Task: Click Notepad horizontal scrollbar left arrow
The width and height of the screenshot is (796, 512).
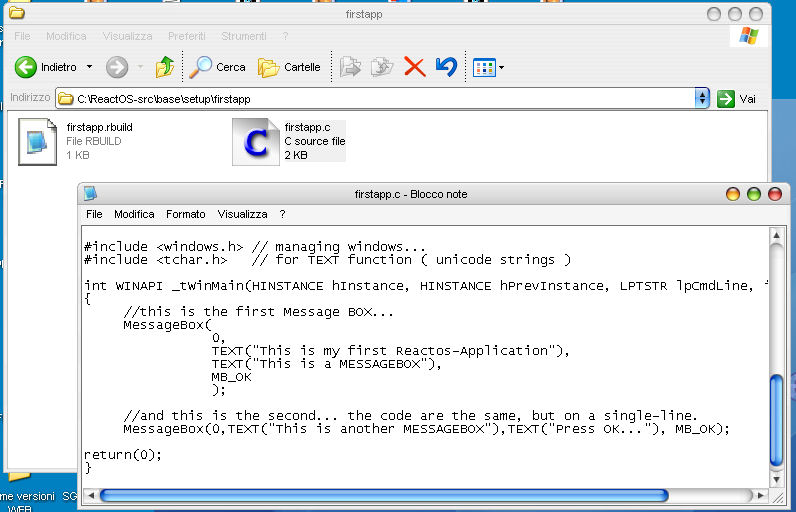Action: pyautogui.click(x=90, y=495)
